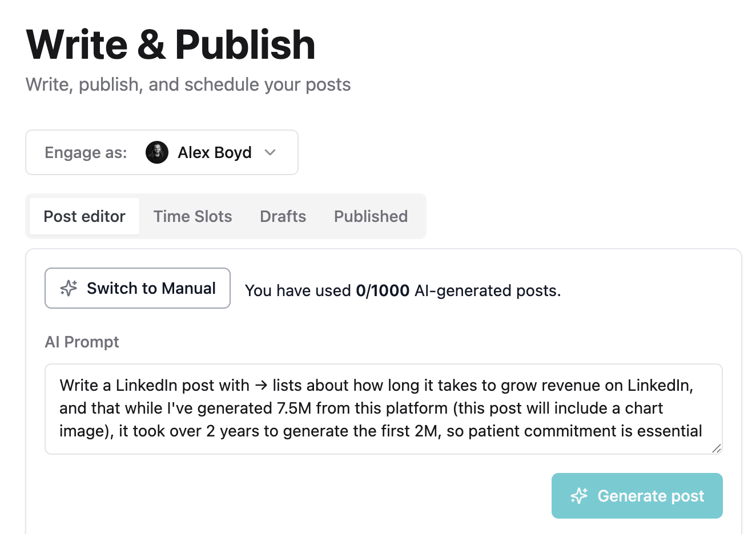
Task: Click 'Write, publish, and schedule your posts' subtitle
Action: [x=188, y=84]
